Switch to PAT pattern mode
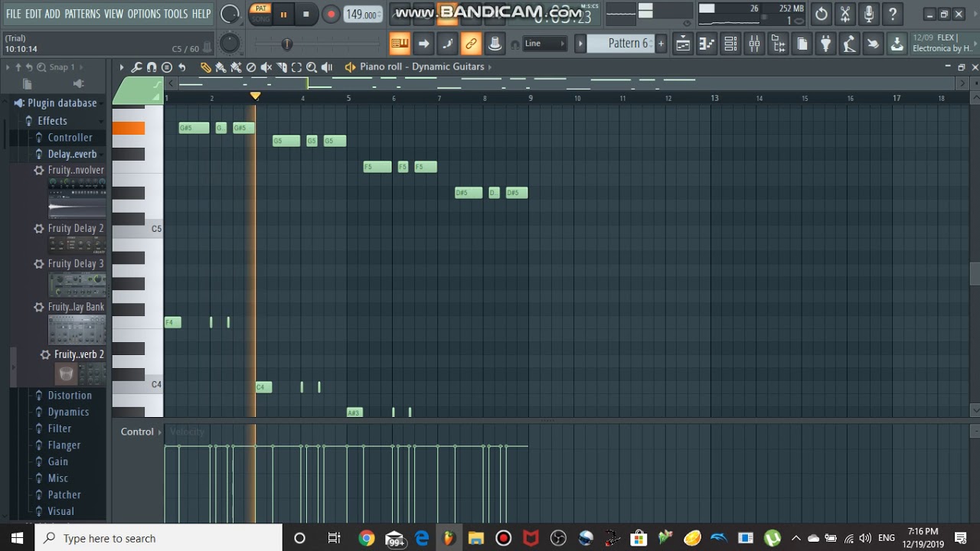Viewport: 980px width, 551px height. (261, 9)
